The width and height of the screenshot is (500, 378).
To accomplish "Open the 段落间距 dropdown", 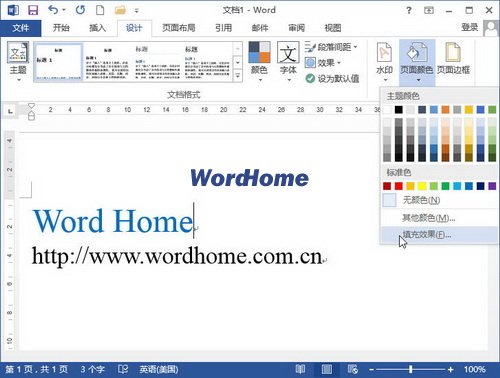I will click(x=331, y=47).
